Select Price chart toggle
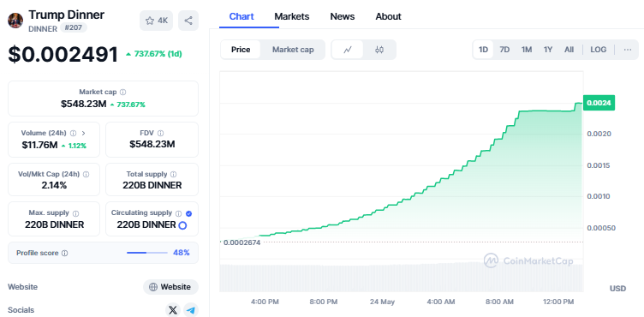 pos(241,50)
